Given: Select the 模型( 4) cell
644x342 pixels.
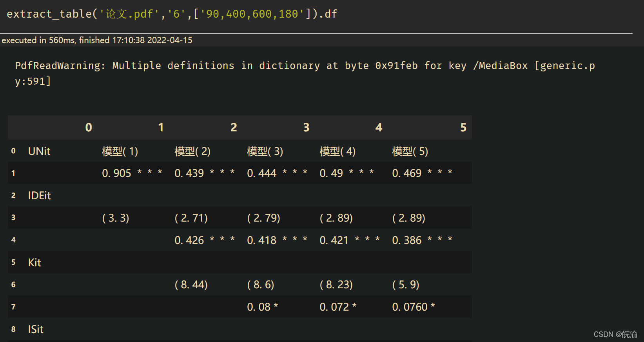Looking at the screenshot, I should [x=337, y=151].
